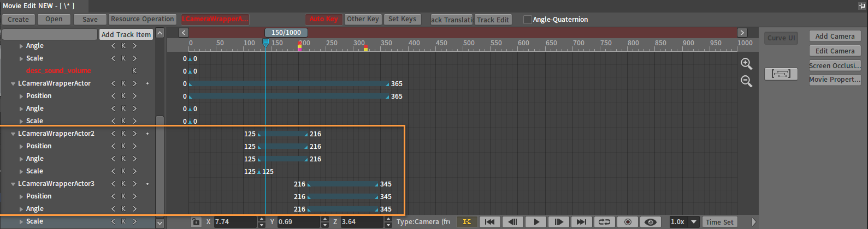868x229 pixels.
Task: Click the fit-tracks bracket icon button
Action: point(781,74)
